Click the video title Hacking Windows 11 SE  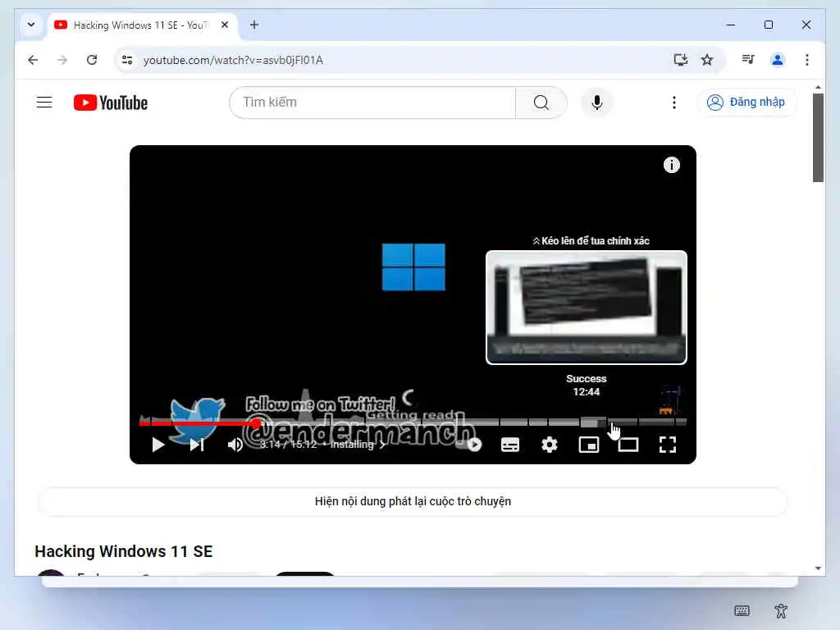124,551
